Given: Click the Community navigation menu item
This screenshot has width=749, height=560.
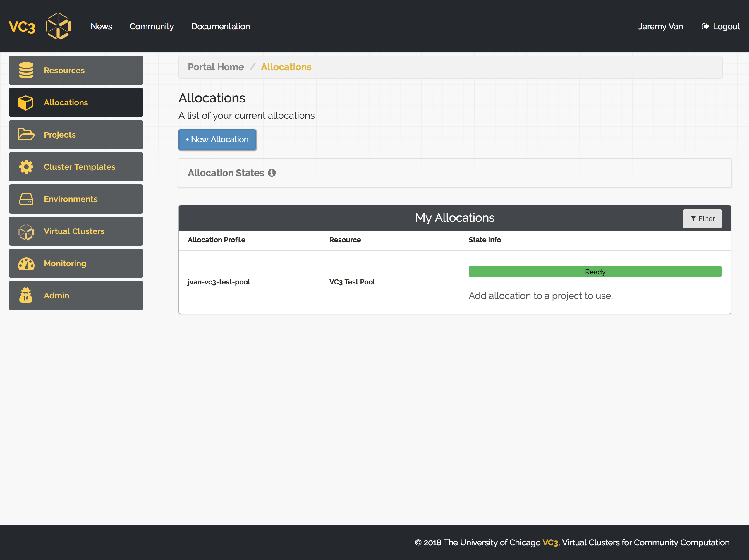Looking at the screenshot, I should (x=152, y=26).
